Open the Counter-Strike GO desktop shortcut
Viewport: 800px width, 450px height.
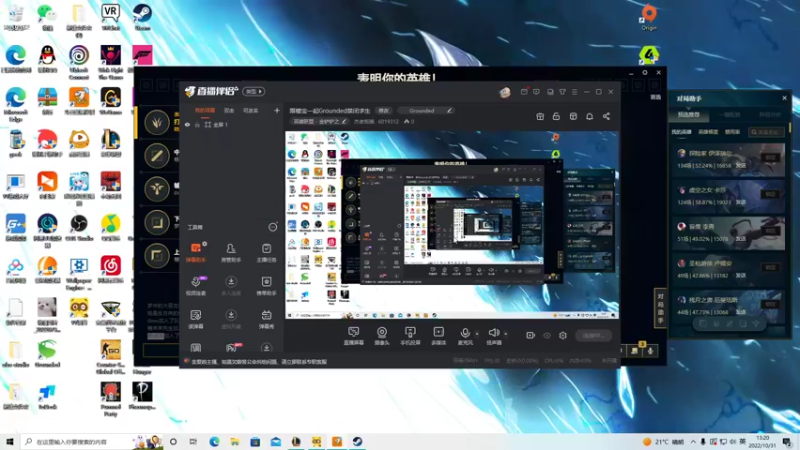coord(110,357)
